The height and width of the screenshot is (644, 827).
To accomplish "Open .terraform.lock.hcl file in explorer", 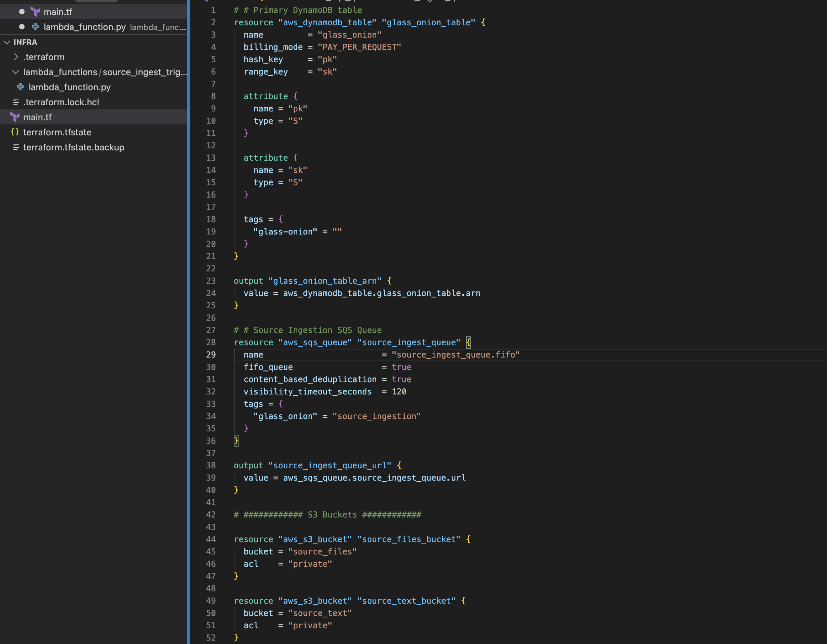I will tap(61, 102).
